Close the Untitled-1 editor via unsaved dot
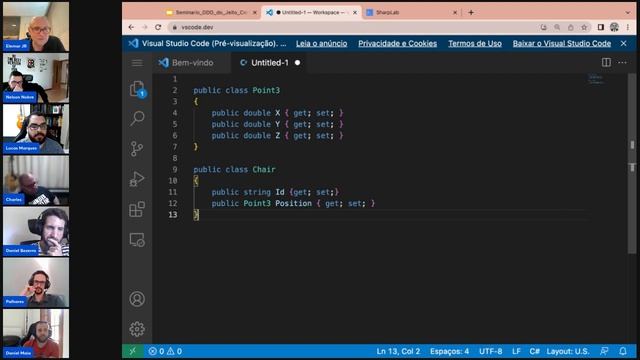This screenshot has width=640, height=360. coord(298,62)
